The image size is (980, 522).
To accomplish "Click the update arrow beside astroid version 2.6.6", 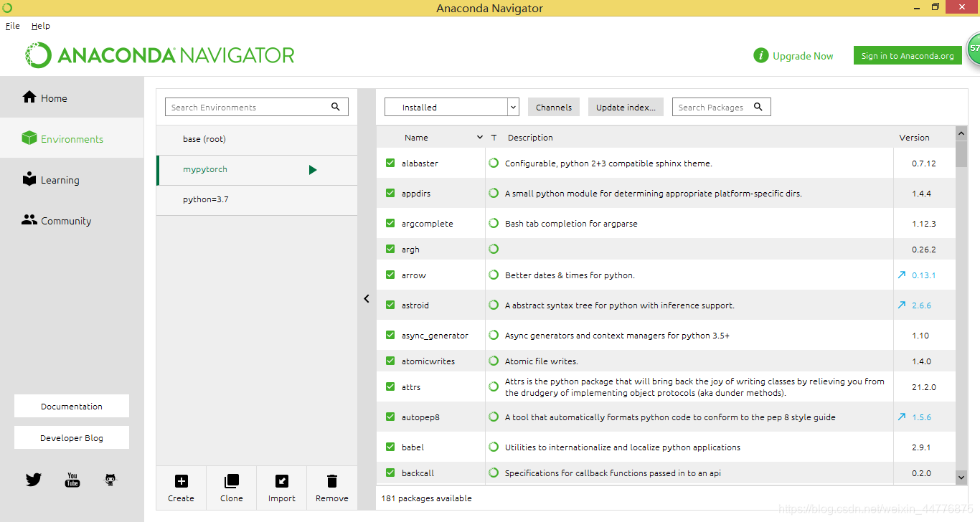I will (x=902, y=305).
